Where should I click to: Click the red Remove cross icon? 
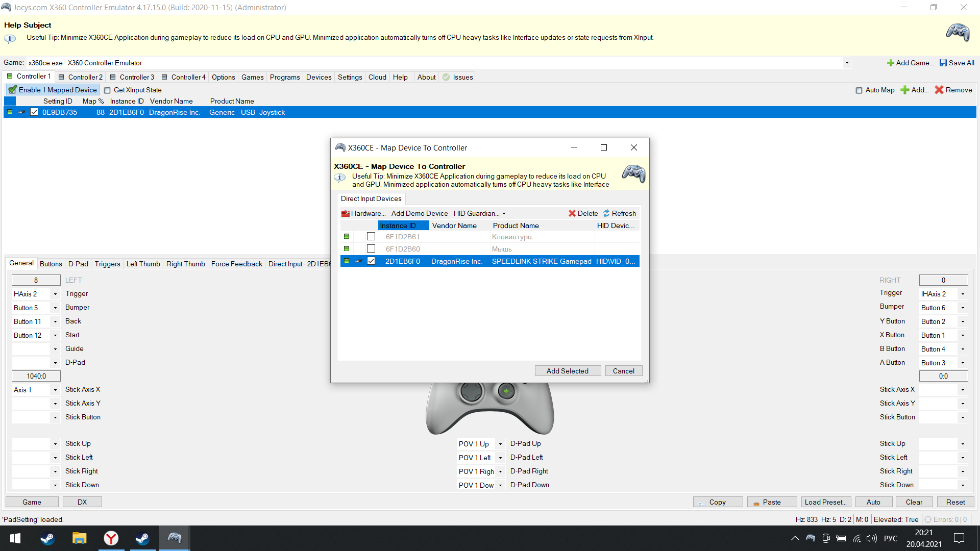pyautogui.click(x=939, y=90)
